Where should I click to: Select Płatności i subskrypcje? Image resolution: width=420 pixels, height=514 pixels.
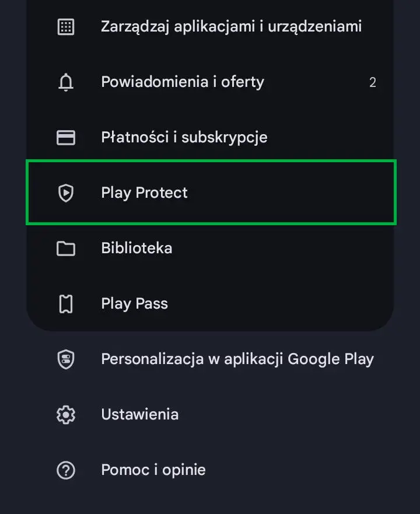[184, 138]
